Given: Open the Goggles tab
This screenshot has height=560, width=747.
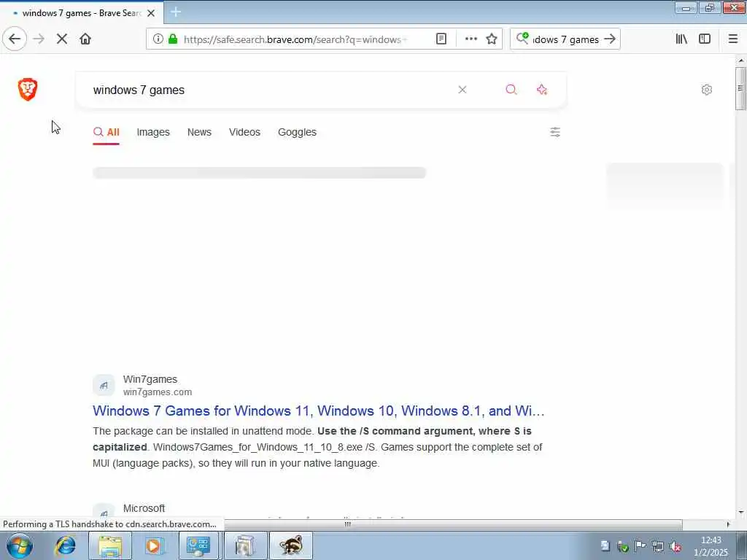Looking at the screenshot, I should 298,133.
